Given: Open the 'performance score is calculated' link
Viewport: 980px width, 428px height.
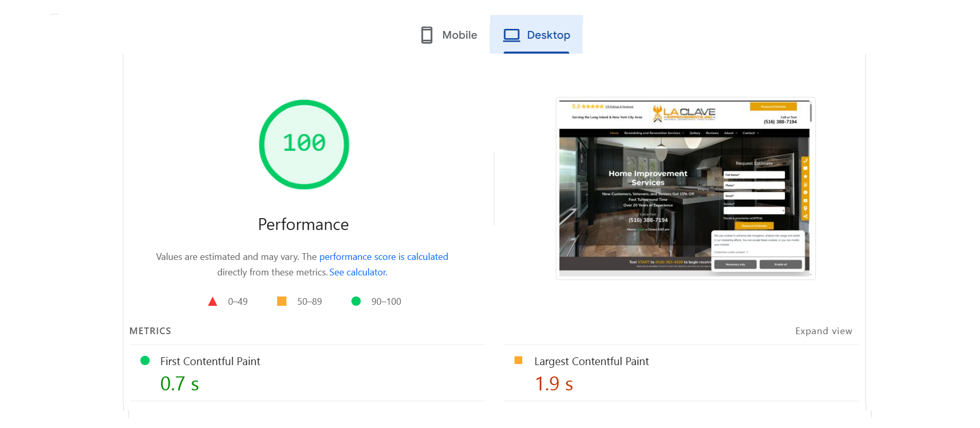Looking at the screenshot, I should (383, 257).
